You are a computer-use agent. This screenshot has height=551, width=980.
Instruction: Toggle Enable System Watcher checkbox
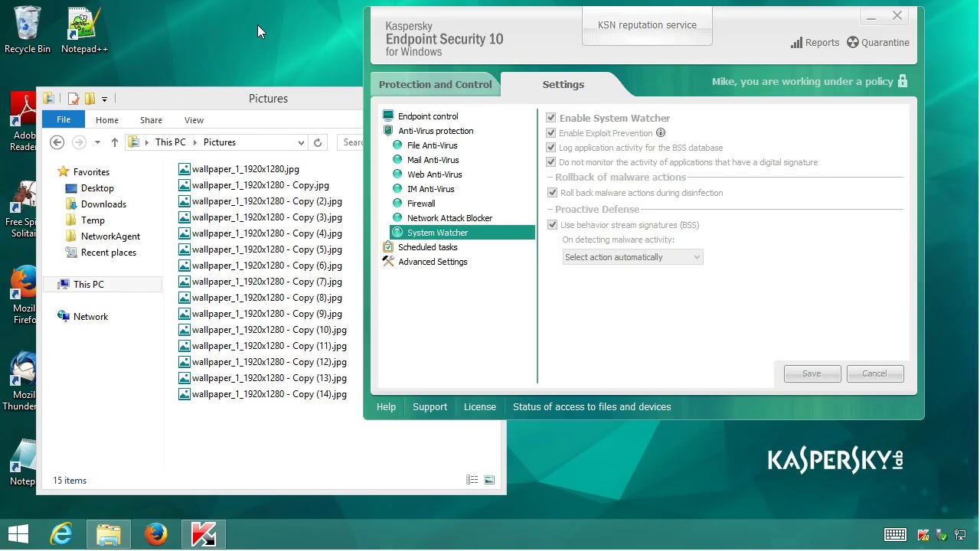coord(550,118)
